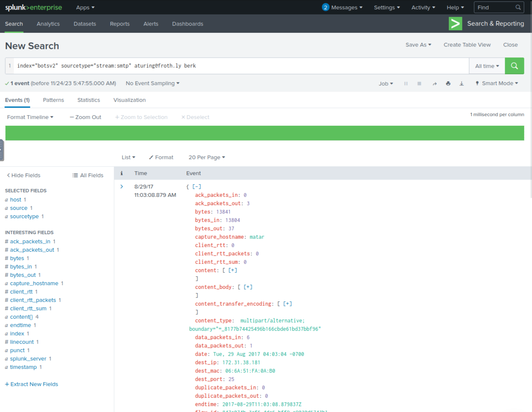Share the search job
This screenshot has width=532, height=412.
point(435,83)
